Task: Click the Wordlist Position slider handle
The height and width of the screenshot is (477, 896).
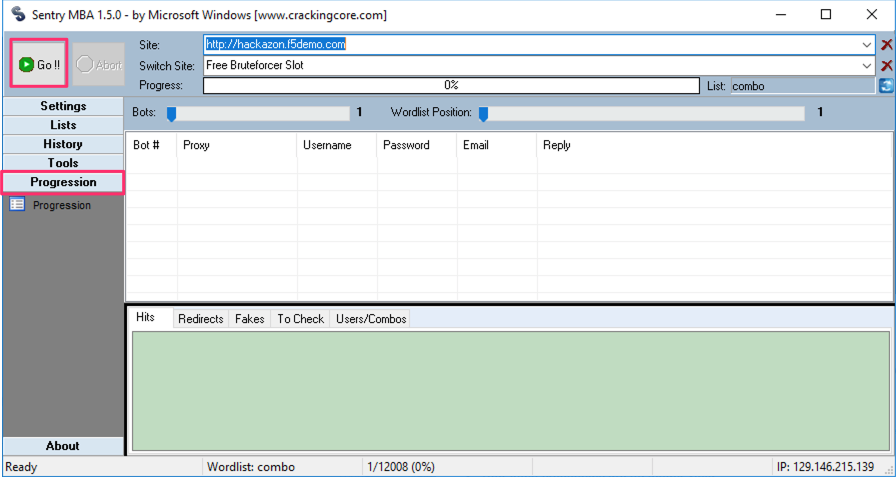Action: tap(483, 114)
